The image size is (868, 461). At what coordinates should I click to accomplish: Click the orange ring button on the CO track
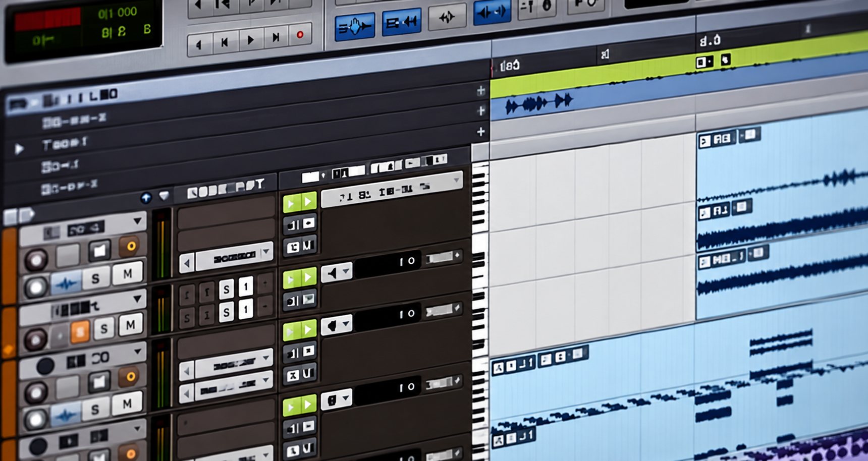click(x=130, y=376)
